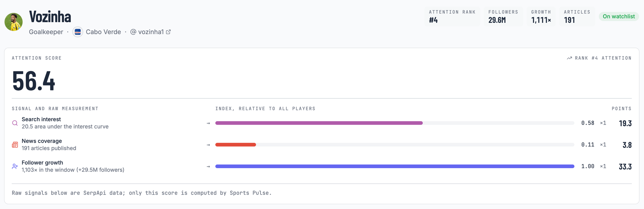644x209 pixels.
Task: Click the Search interest magnifier icon
Action: pos(15,123)
